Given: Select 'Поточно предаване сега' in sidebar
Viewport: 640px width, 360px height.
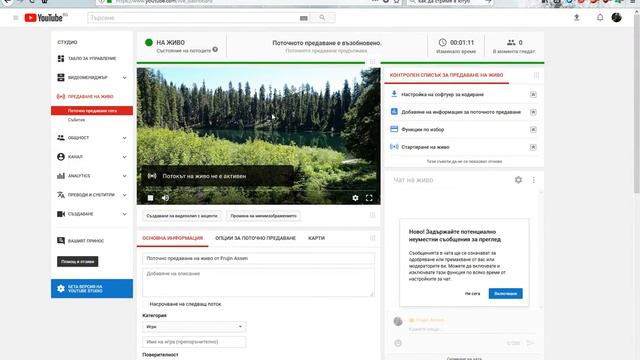Looking at the screenshot, I should (x=92, y=111).
